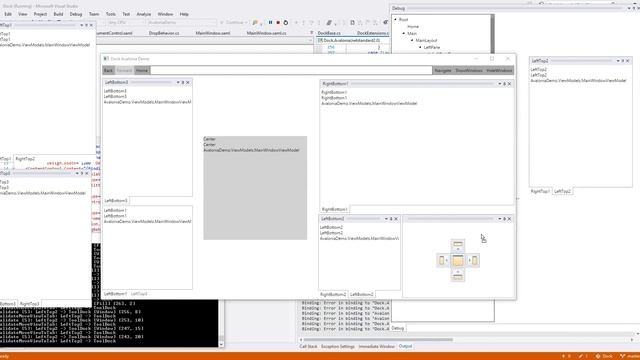Open the Continue button dropdown in the debug toolbar
Screen dimensions: 640x360
246,22
